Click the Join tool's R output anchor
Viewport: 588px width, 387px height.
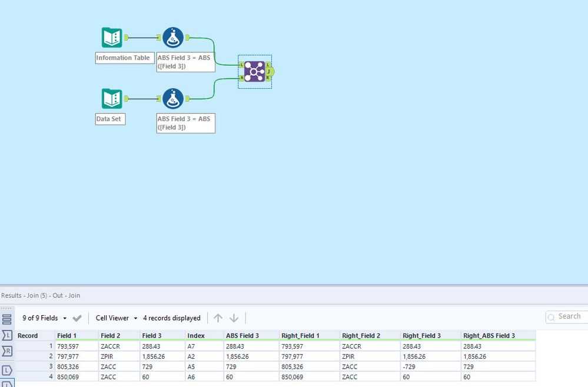[268, 78]
